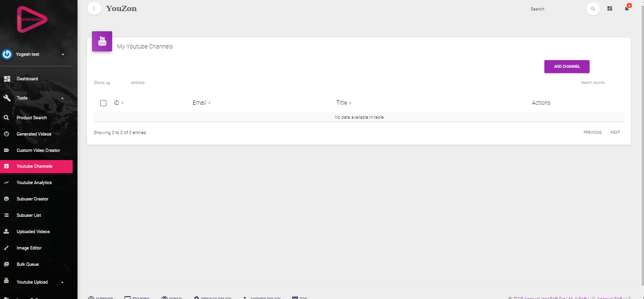Viewport: 644px width, 299px height.
Task: Click the Dashboard grid icon
Action: click(x=7, y=79)
